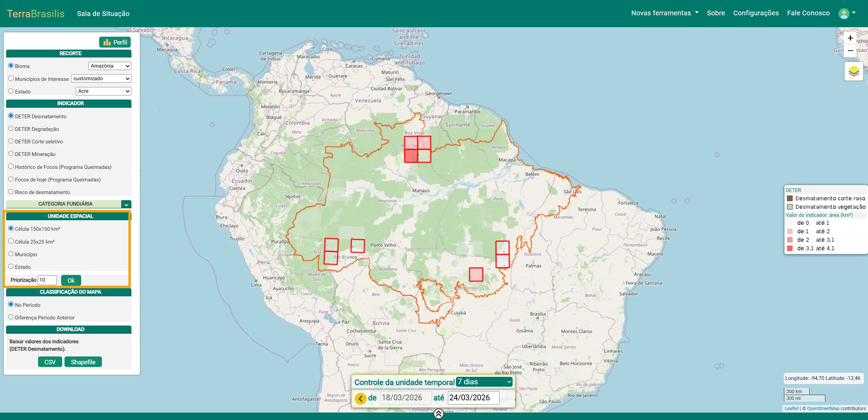Viewport: 868px width, 420px height.
Task: Expand the Categoria Fundiária section arrow
Action: coord(126,204)
